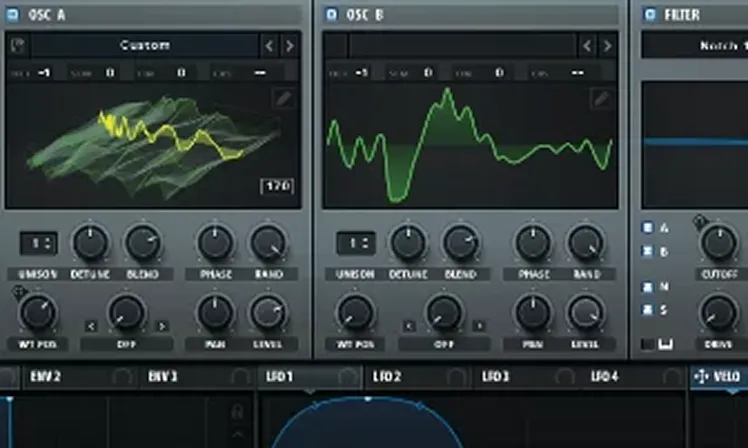
Task: Select the previous OSC A wavetable arrow
Action: pyautogui.click(x=268, y=45)
